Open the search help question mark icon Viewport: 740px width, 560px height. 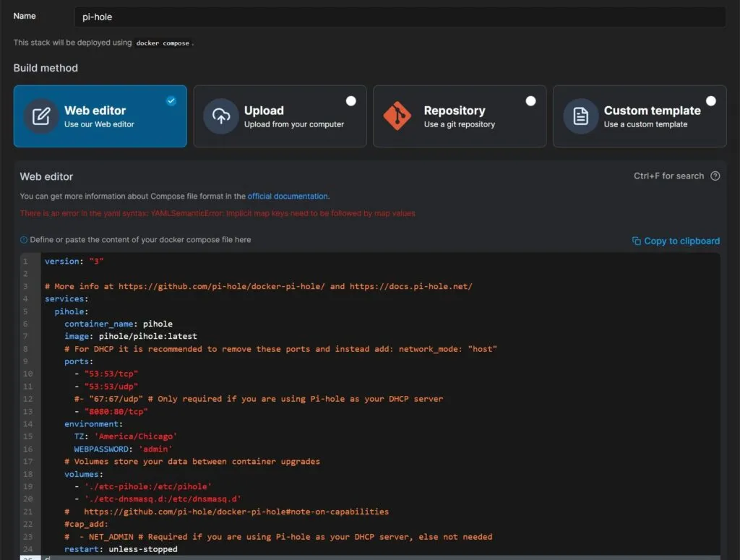(715, 176)
